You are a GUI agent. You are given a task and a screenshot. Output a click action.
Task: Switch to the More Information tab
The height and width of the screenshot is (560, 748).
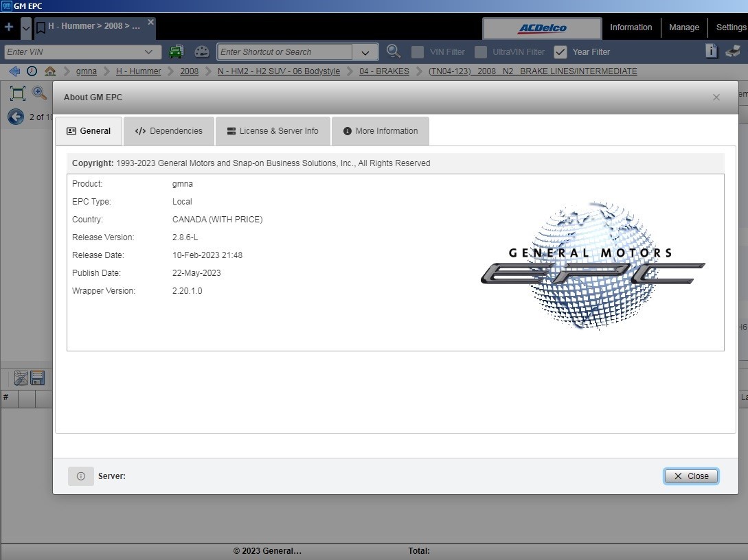[x=381, y=131]
